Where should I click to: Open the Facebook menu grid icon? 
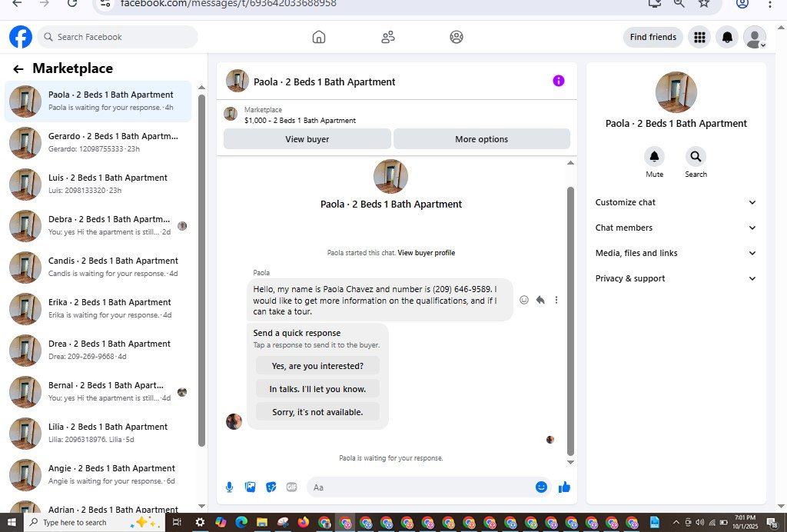click(699, 37)
